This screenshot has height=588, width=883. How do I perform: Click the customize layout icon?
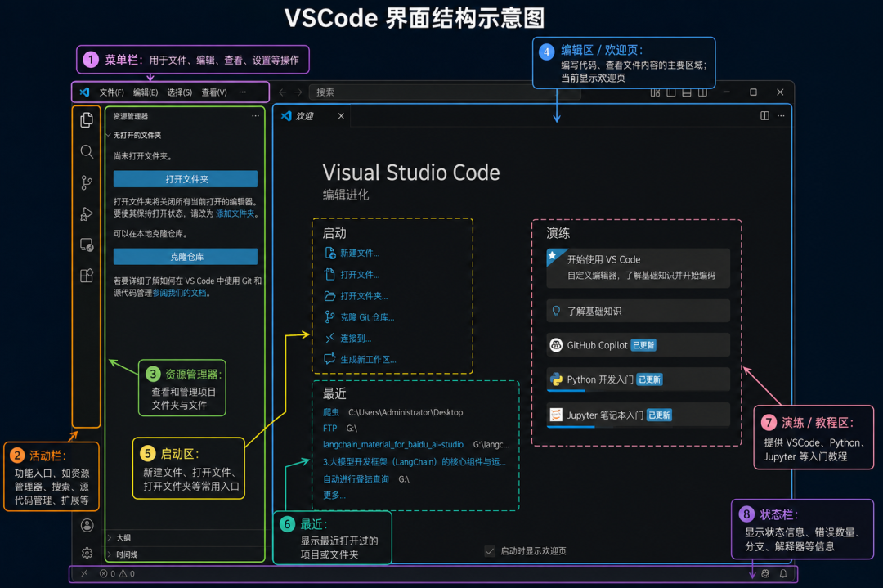tap(655, 92)
